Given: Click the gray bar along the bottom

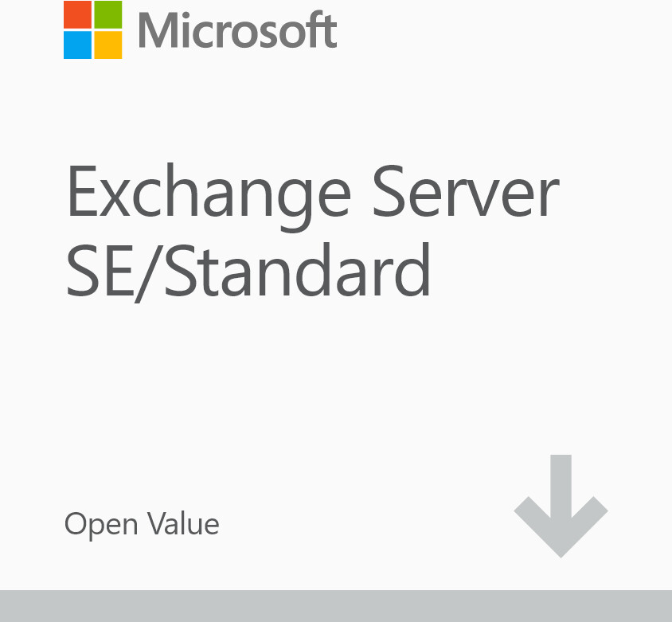Looking at the screenshot, I should [336, 606].
